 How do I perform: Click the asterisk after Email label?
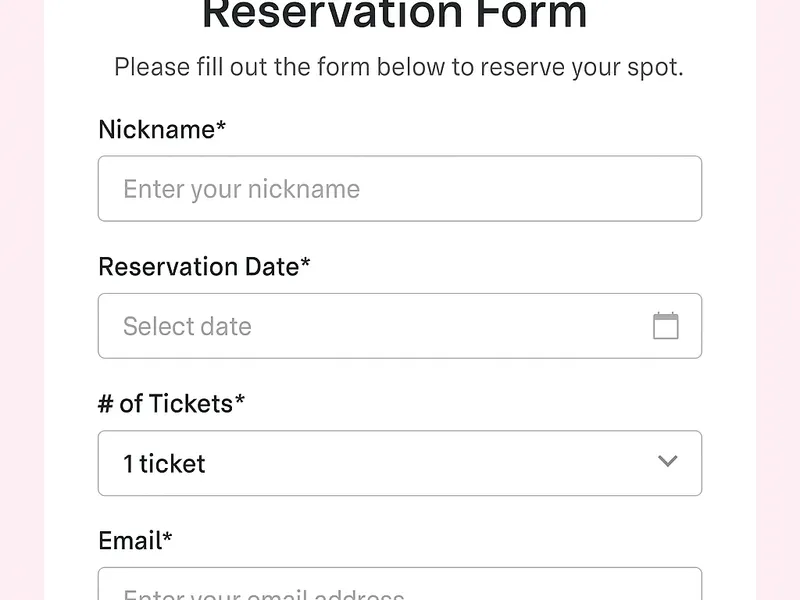click(x=168, y=538)
